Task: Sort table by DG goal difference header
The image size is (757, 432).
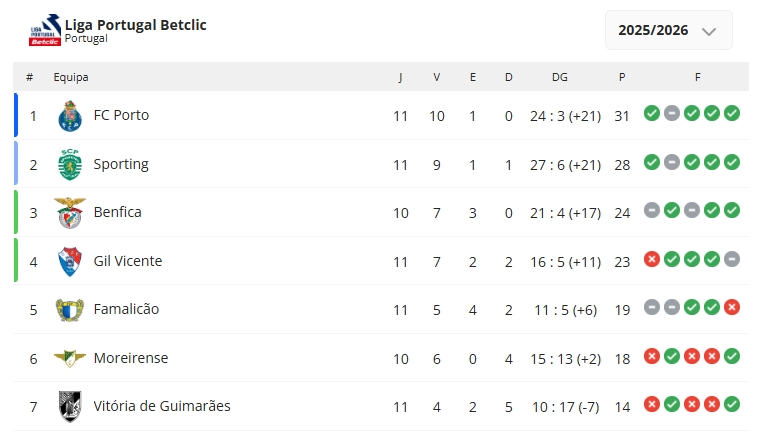Action: pyautogui.click(x=559, y=77)
